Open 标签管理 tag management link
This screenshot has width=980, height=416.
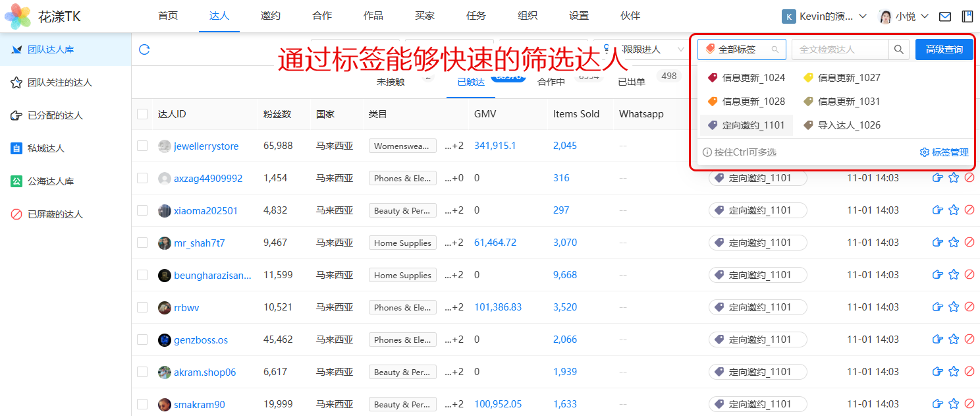tap(944, 152)
